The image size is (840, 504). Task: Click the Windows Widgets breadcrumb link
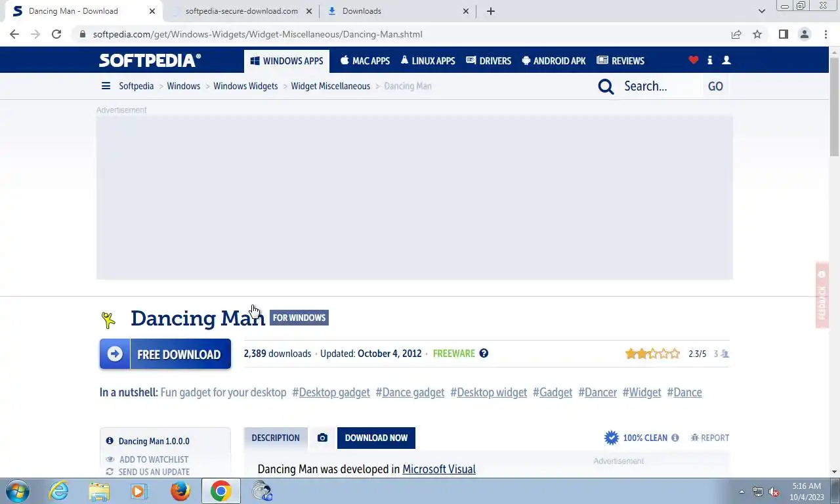point(245,86)
